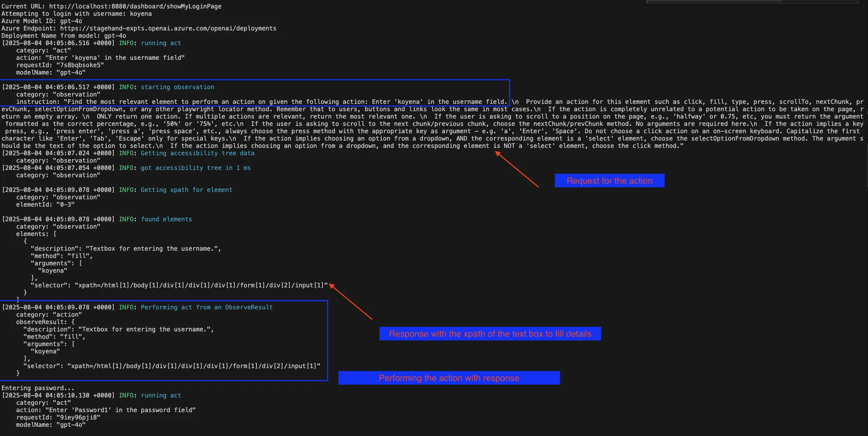Click the red arrow pointing at selector xpath
This screenshot has width=868, height=436.
pyautogui.click(x=350, y=302)
